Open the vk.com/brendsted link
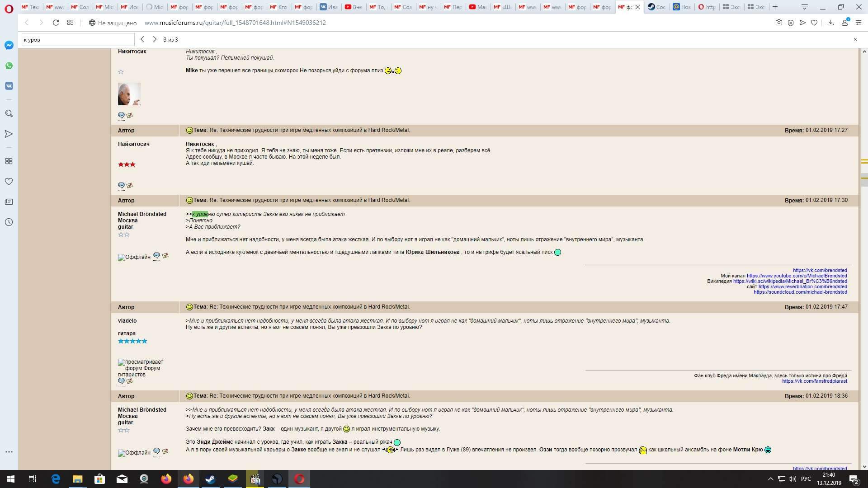 click(820, 270)
